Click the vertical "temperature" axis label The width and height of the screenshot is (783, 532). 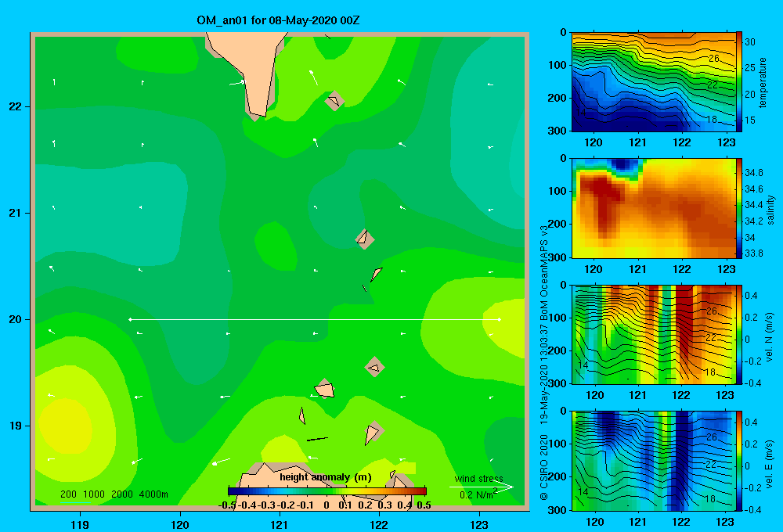(763, 82)
